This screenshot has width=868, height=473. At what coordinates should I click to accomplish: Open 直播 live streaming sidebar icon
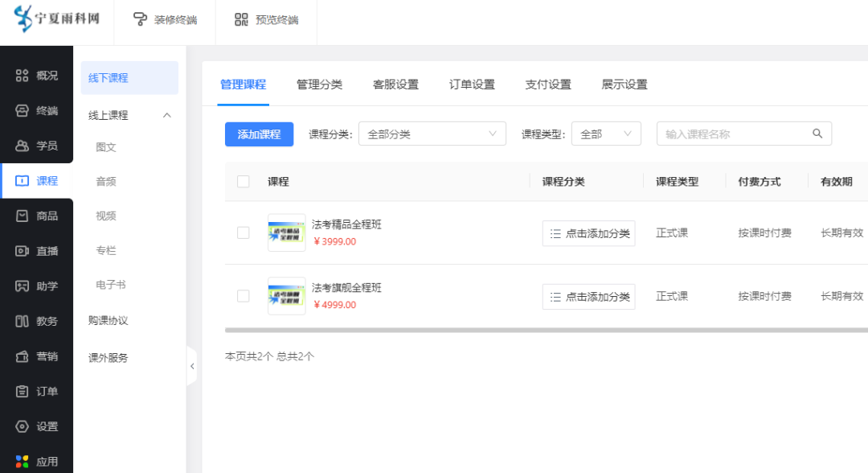tap(22, 251)
